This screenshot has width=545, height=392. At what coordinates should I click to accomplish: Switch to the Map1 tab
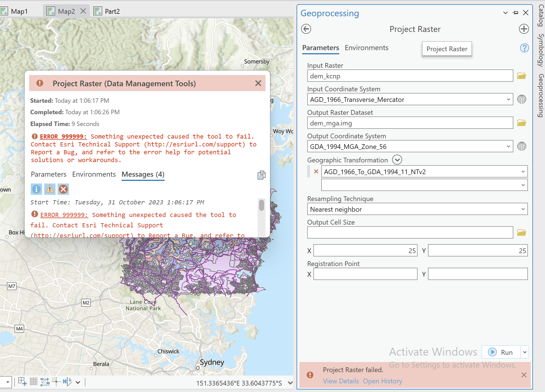point(19,11)
